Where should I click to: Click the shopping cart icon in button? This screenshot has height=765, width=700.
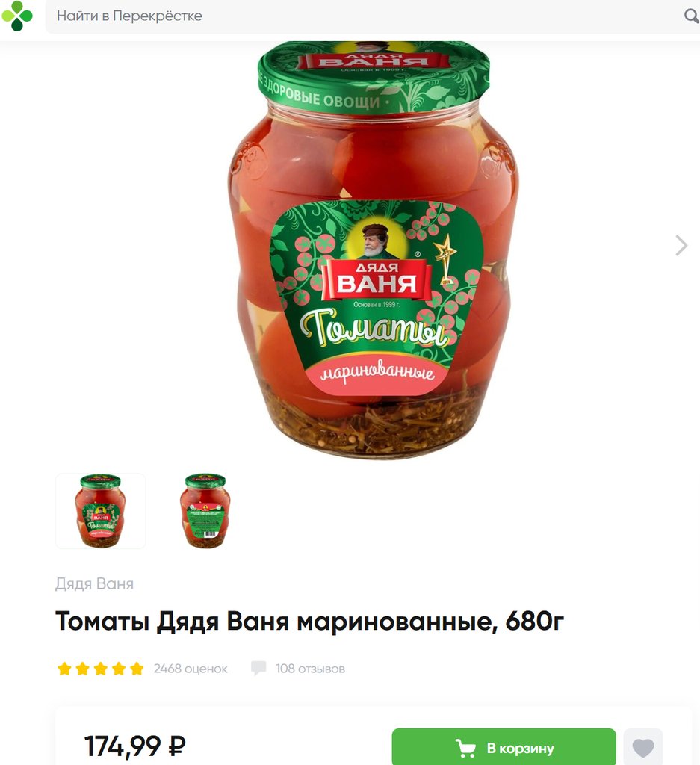pyautogui.click(x=465, y=748)
